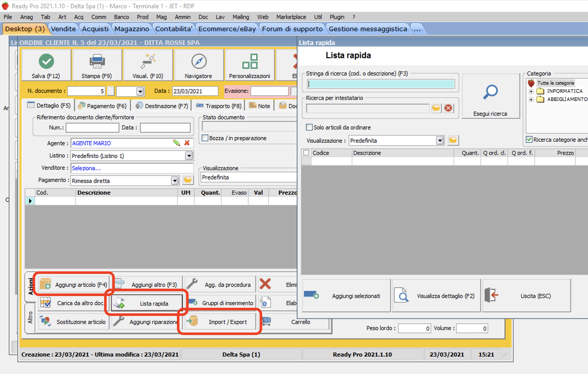
Task: Open Visualizzazione dropdown in Lista rapida
Action: point(440,140)
